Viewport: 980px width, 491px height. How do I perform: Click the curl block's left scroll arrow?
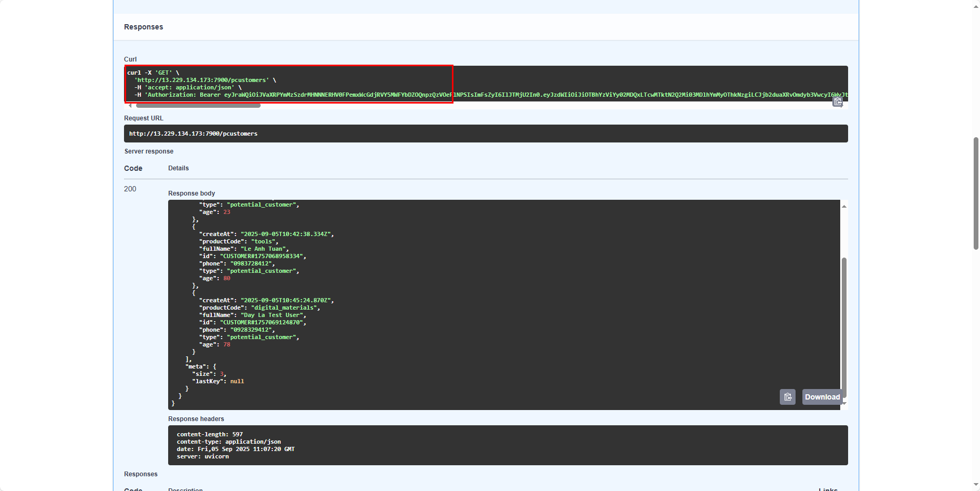pos(130,106)
